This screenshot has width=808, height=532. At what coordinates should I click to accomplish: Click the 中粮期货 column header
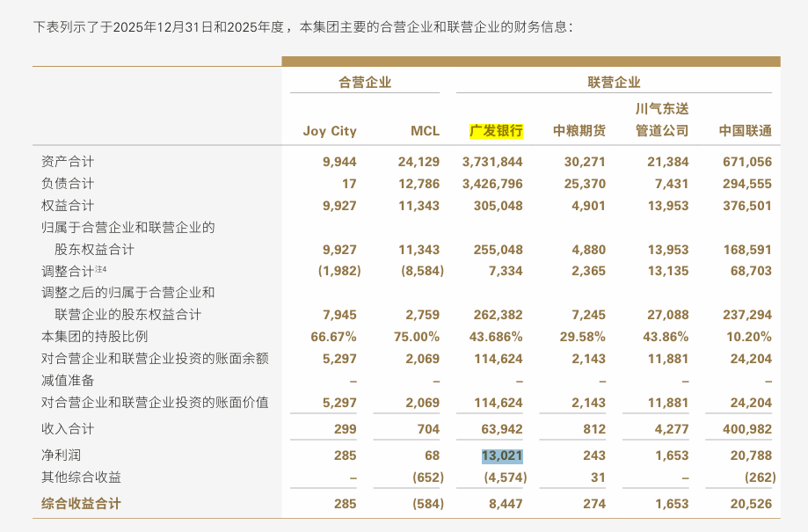[579, 130]
